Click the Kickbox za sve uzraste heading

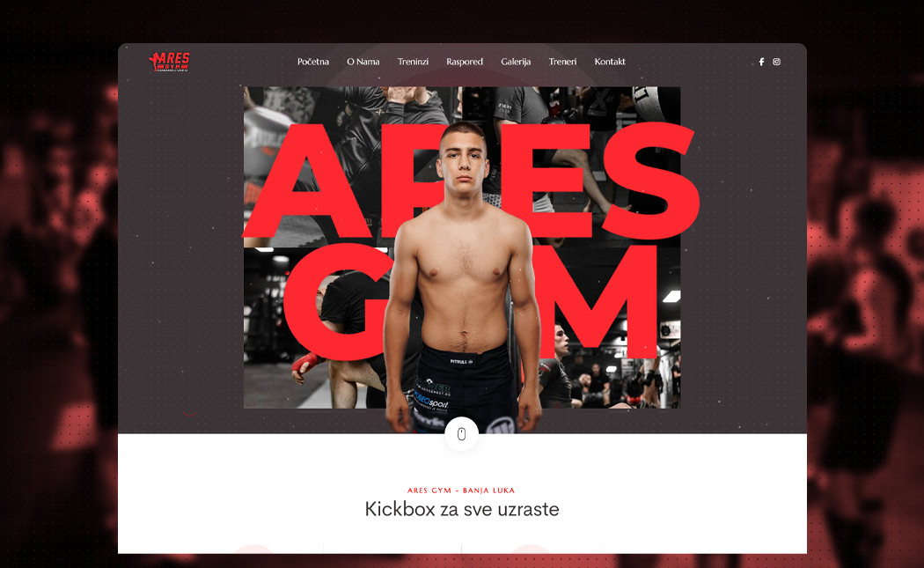click(x=461, y=509)
